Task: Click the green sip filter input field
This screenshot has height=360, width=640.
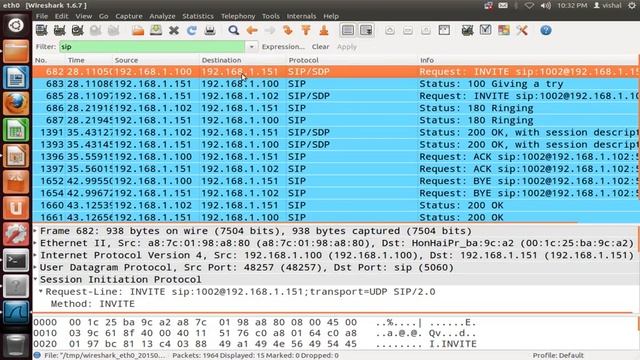Action: click(x=153, y=47)
